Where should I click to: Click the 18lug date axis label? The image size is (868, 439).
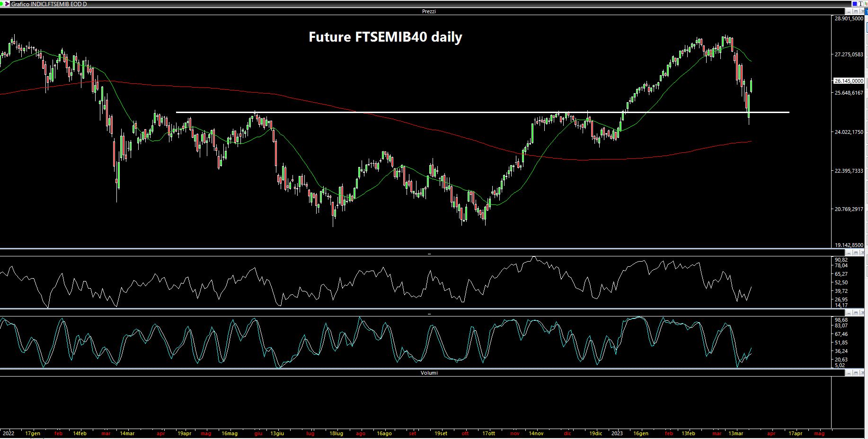(336, 433)
